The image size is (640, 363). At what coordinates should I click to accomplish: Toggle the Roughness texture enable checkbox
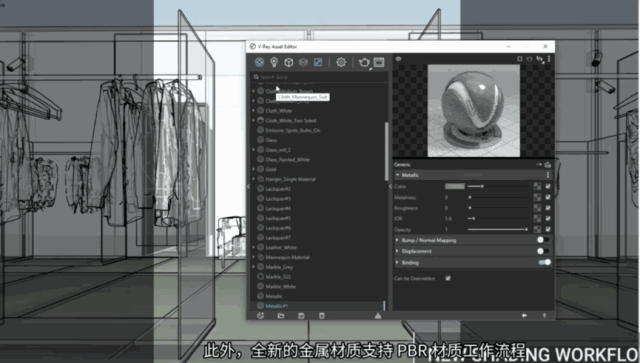pyautogui.click(x=548, y=208)
